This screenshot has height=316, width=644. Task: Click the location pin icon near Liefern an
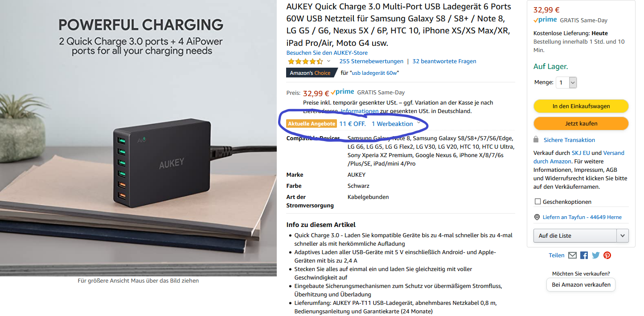pos(537,217)
